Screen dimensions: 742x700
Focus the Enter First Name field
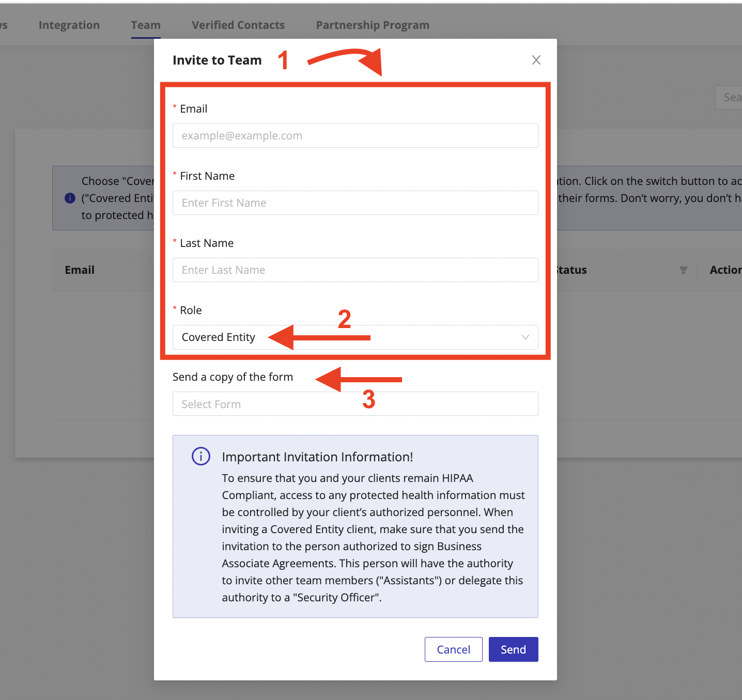point(355,203)
